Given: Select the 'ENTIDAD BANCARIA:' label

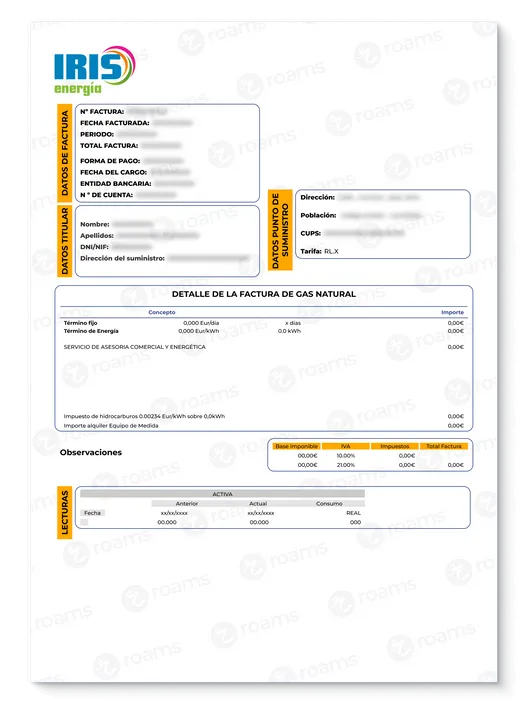Looking at the screenshot, I should pos(115,183).
